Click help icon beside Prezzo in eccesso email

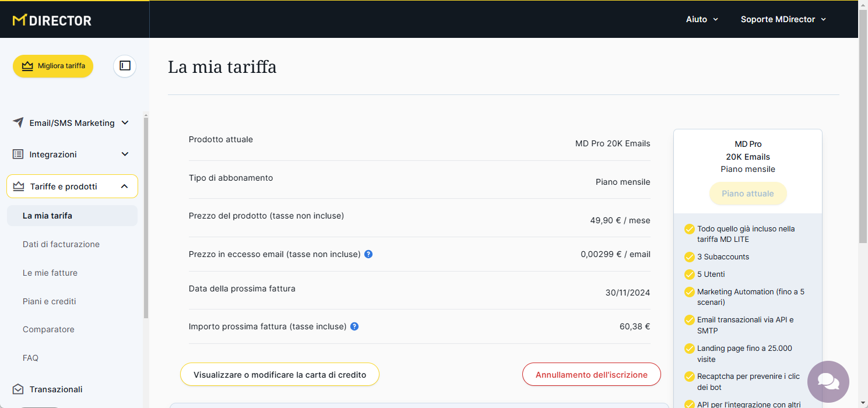coord(368,254)
